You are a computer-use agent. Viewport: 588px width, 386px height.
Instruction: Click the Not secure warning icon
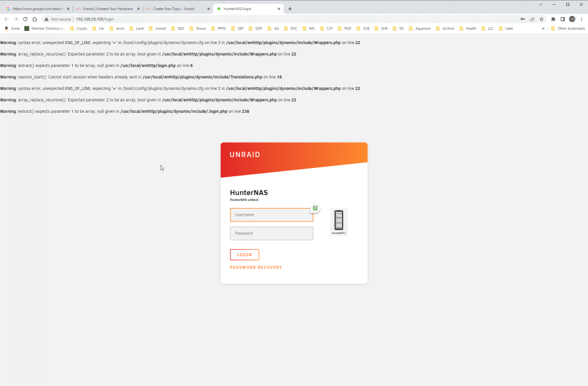[x=46, y=19]
